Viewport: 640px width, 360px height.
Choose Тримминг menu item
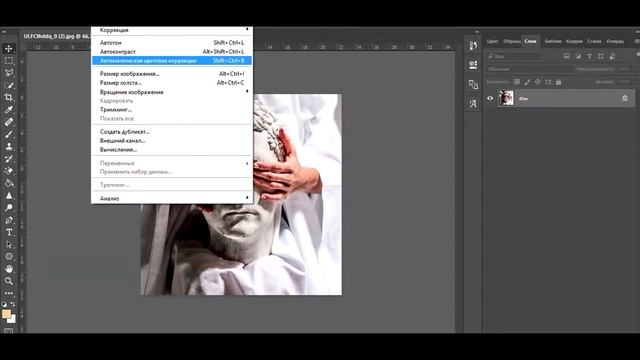click(x=172, y=110)
